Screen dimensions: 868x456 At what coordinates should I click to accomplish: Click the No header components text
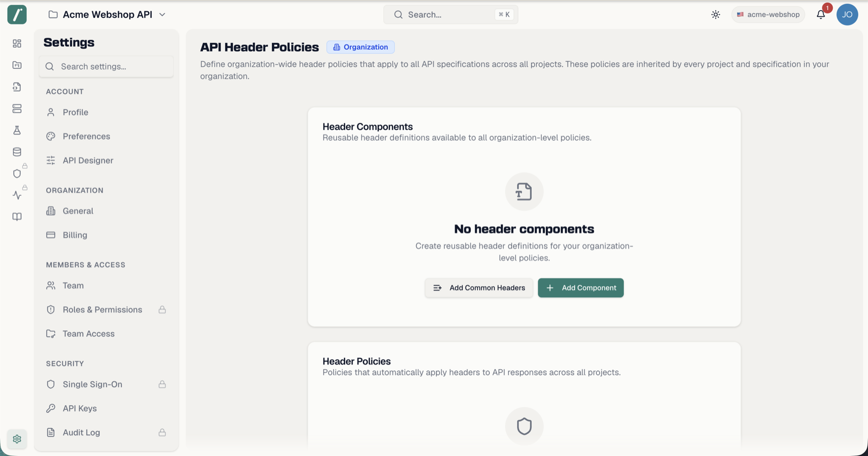point(524,229)
